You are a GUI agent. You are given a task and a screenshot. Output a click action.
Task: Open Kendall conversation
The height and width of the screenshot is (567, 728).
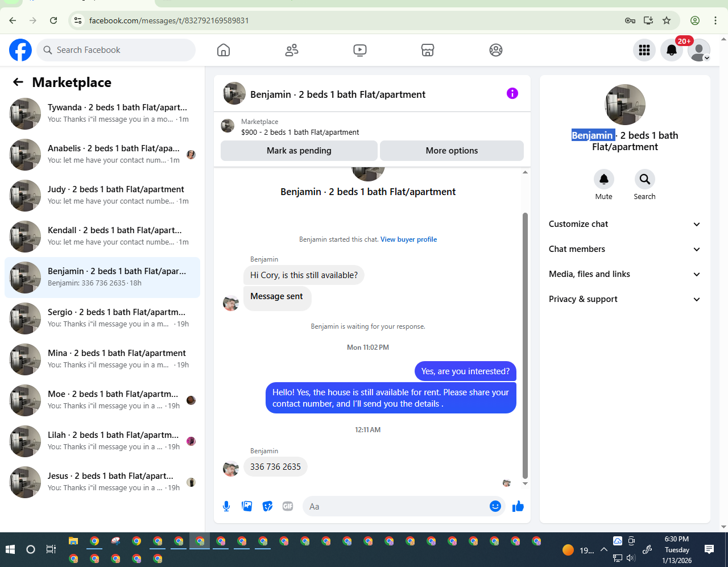[x=102, y=237]
